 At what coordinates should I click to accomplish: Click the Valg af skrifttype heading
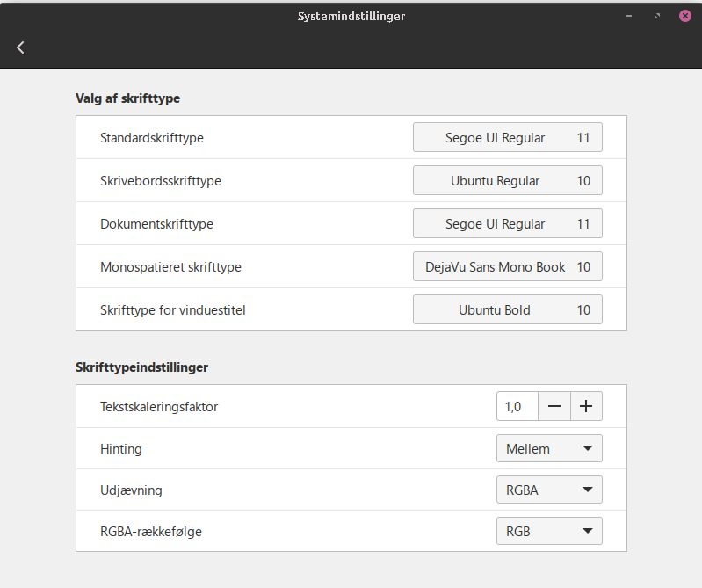pos(127,98)
